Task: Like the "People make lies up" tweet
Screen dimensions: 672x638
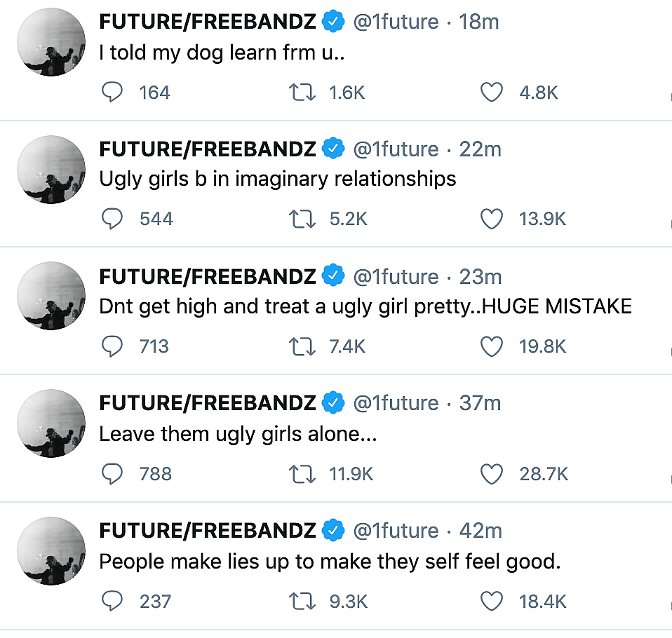Action: click(492, 601)
